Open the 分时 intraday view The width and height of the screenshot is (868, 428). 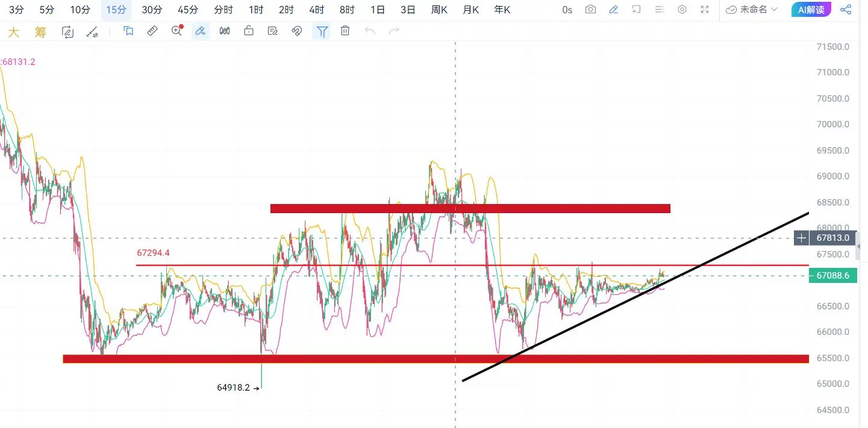[223, 10]
